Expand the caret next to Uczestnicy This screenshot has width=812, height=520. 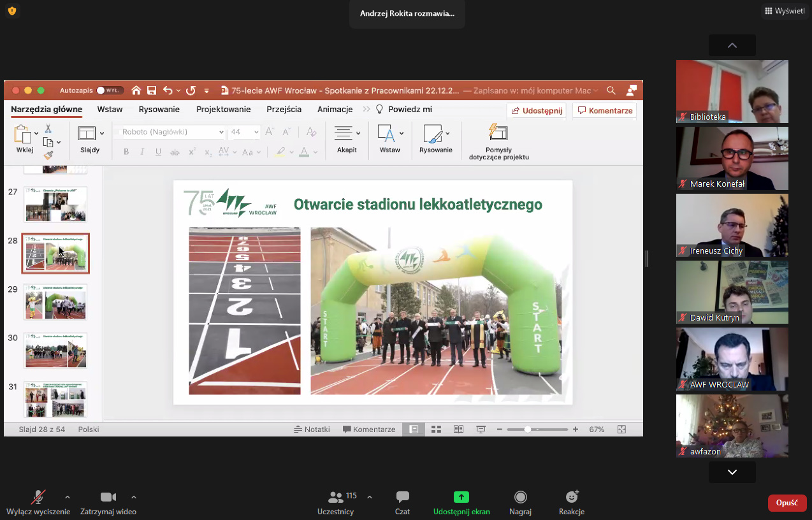[370, 497]
